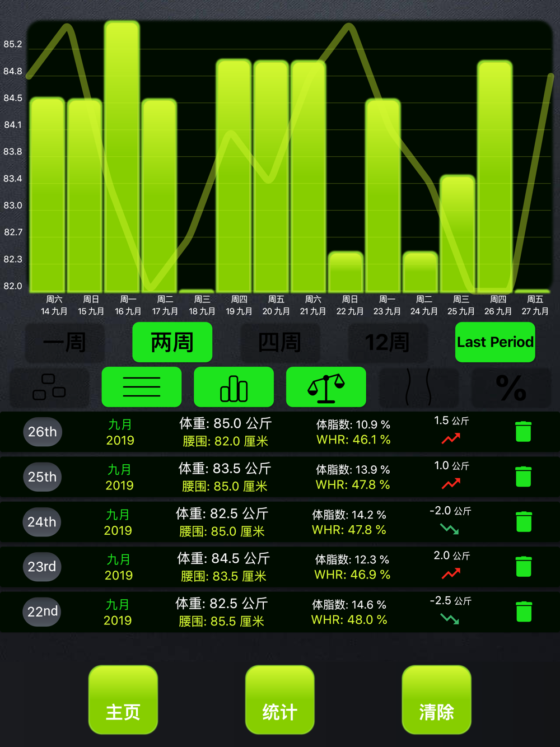560x747 pixels.
Task: Select the 周三 25 九月 chart bar
Action: coord(458,234)
